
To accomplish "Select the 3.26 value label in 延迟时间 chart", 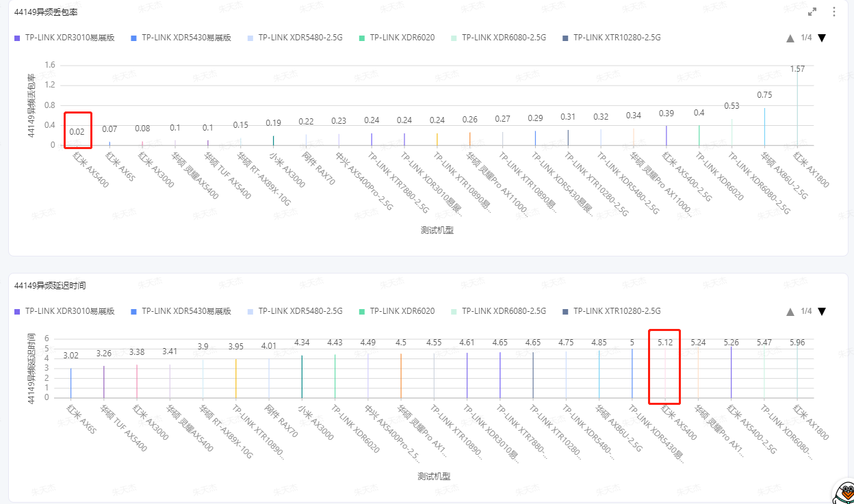I will [104, 354].
